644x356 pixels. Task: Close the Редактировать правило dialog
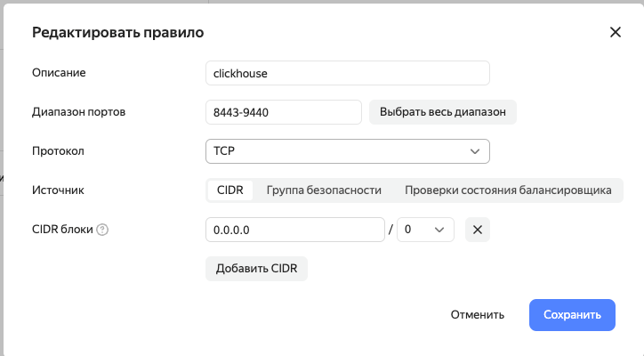(616, 32)
